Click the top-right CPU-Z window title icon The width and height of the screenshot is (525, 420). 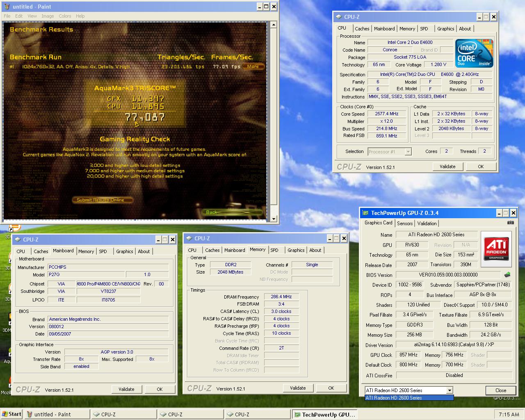(338, 17)
